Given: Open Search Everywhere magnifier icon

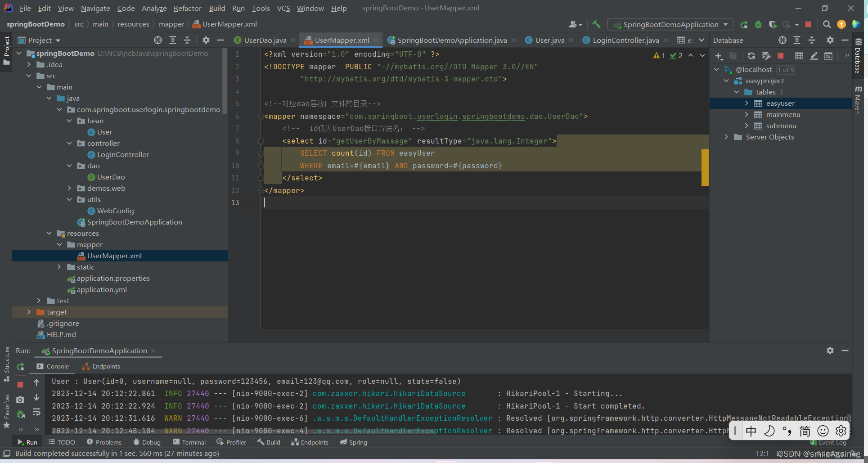Looking at the screenshot, I should tap(827, 24).
